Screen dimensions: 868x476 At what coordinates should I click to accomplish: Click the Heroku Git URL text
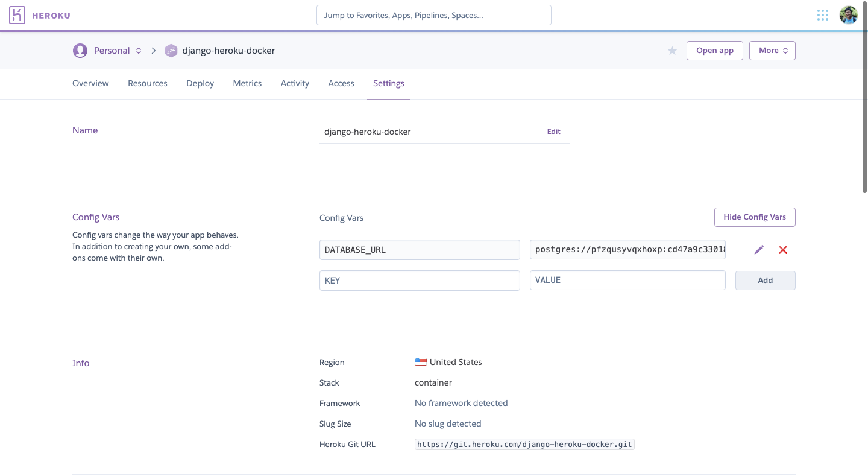point(524,445)
